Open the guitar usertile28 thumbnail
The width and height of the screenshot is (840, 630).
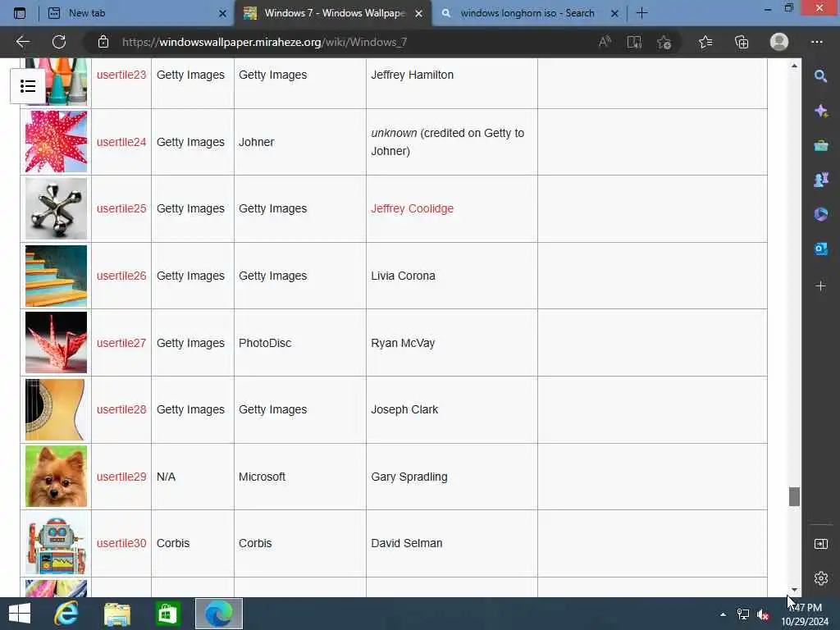coord(56,410)
